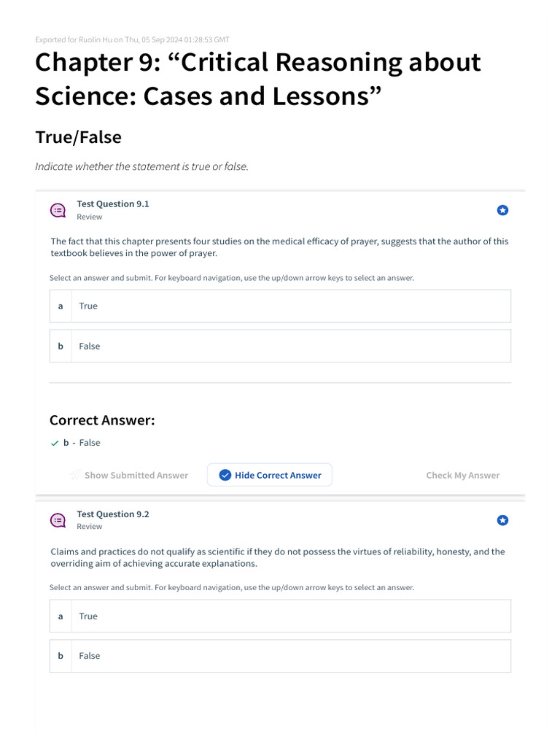Click the Chapter 9 heading
Screen dimensions: 560x747
pos(258,78)
